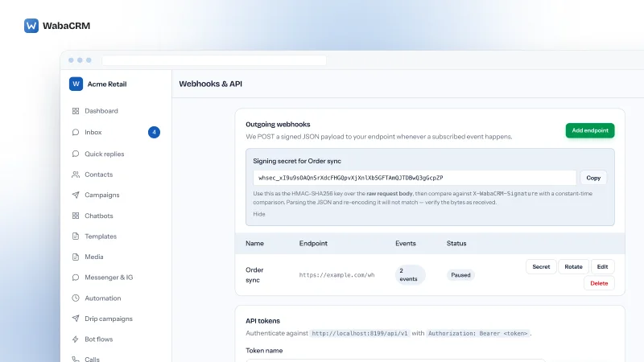
Task: Open the Dashboard grid icon
Action: [76, 111]
